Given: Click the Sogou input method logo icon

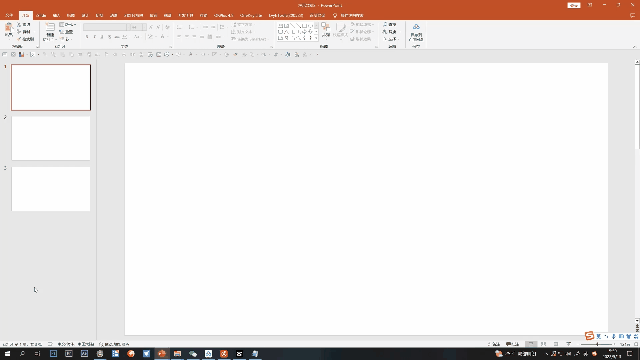Looking at the screenshot, I should 589,336.
